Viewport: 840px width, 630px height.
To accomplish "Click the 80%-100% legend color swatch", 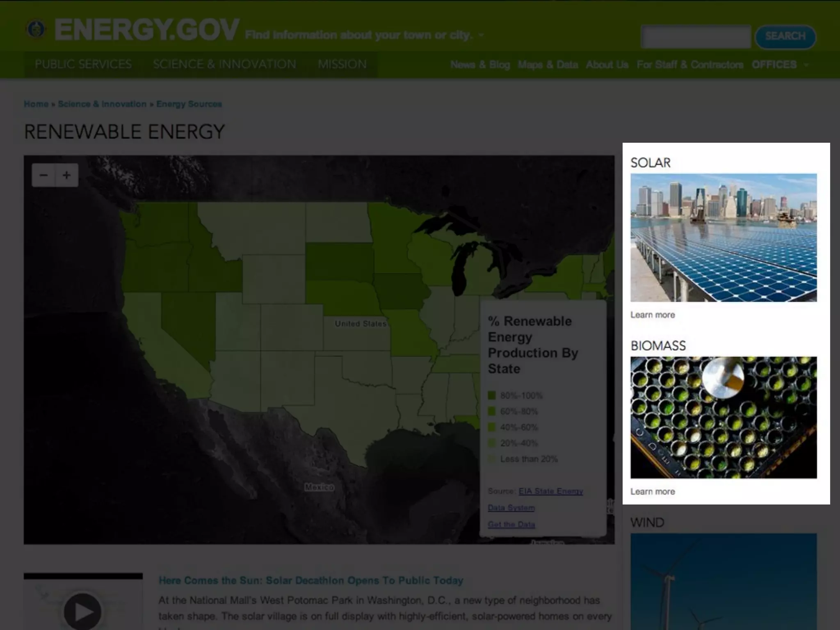I will [492, 395].
